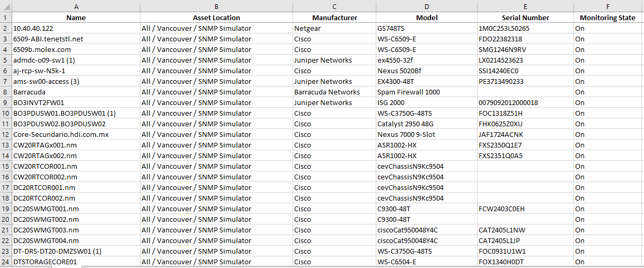Viewport: 644px width, 268px height.
Task: Click the select-all corner triangle
Action: click(6, 6)
